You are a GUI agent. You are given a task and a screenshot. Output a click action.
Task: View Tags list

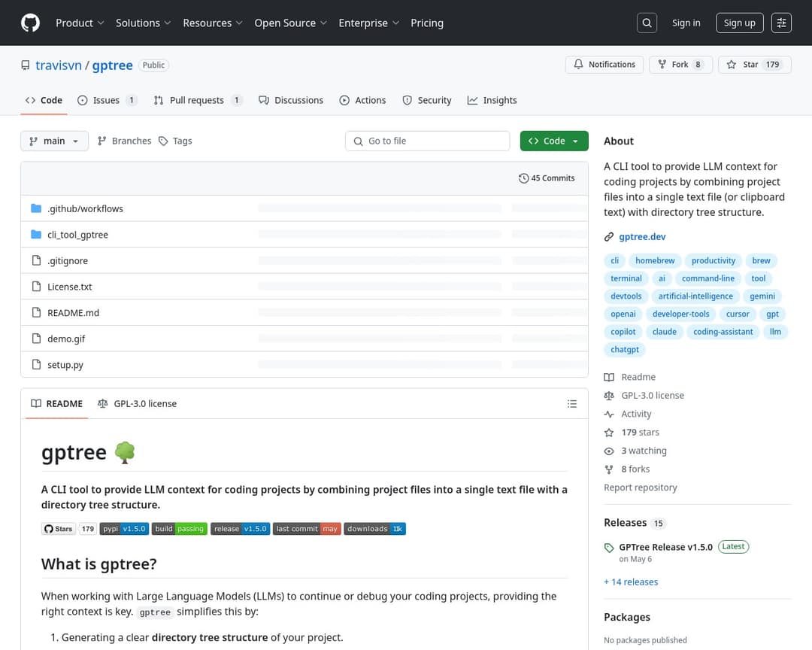coord(175,141)
